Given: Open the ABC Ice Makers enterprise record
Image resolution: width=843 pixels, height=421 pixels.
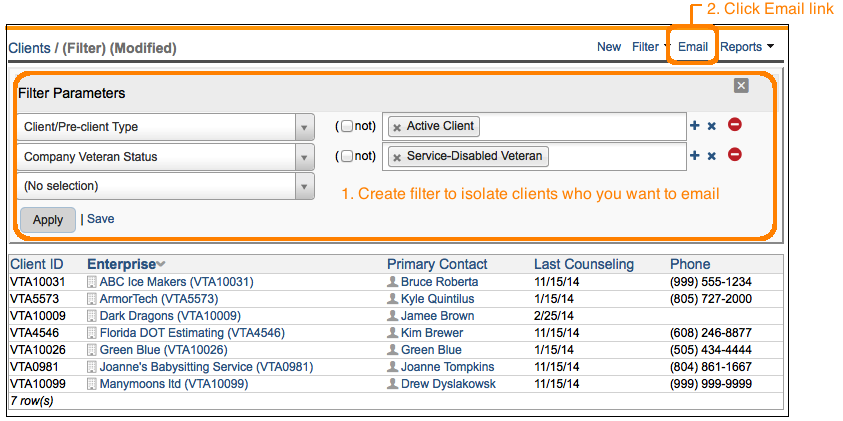Looking at the screenshot, I should click(x=176, y=282).
